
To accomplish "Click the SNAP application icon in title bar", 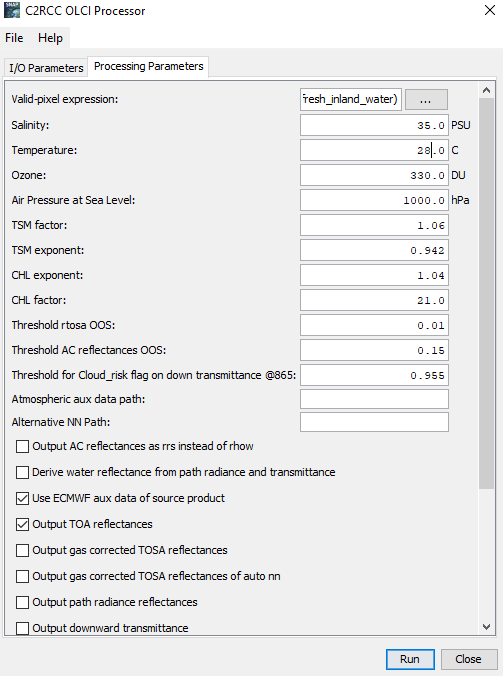I will [12, 10].
